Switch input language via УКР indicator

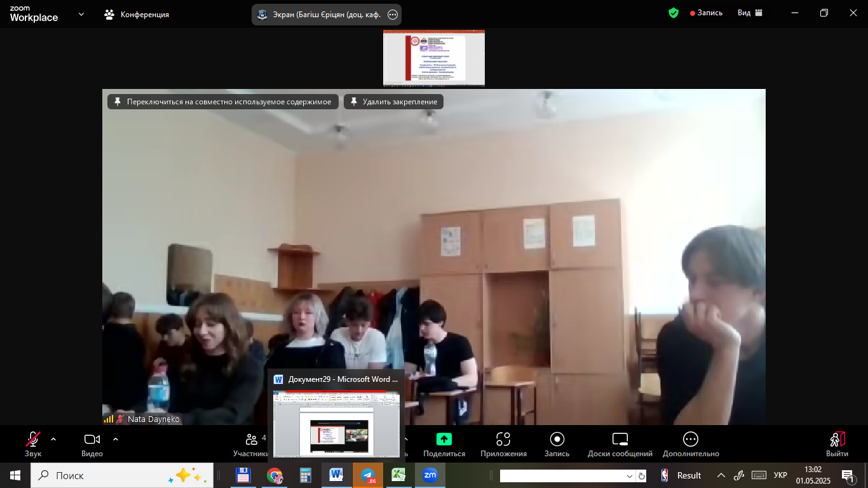pos(780,475)
